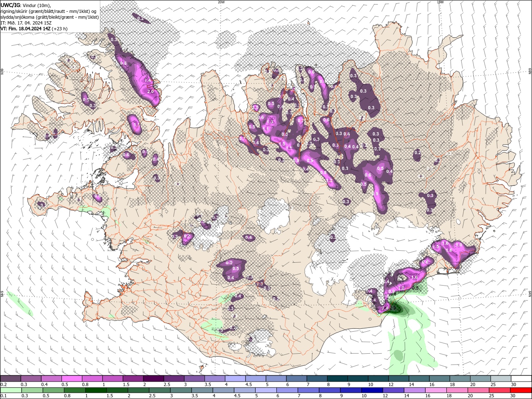Click the '2.0' snowfall value on the map
Image resolution: width=532 pixels, height=399 pixels.
point(150,91)
